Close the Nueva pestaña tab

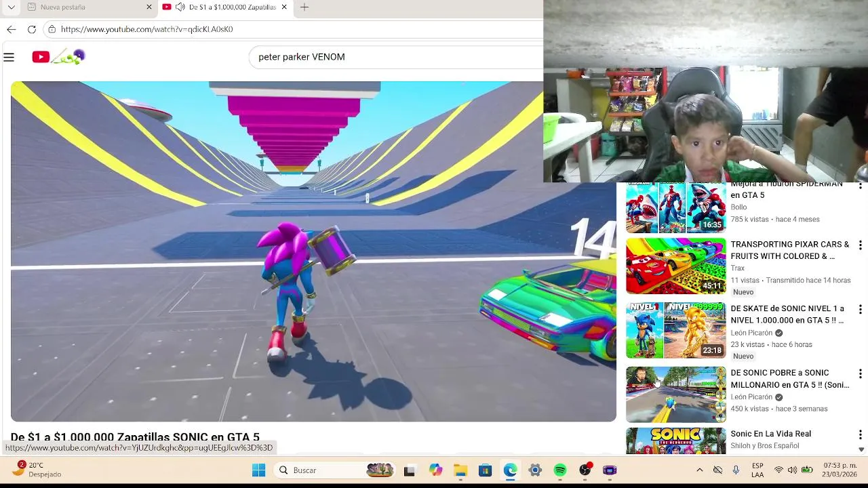[149, 7]
